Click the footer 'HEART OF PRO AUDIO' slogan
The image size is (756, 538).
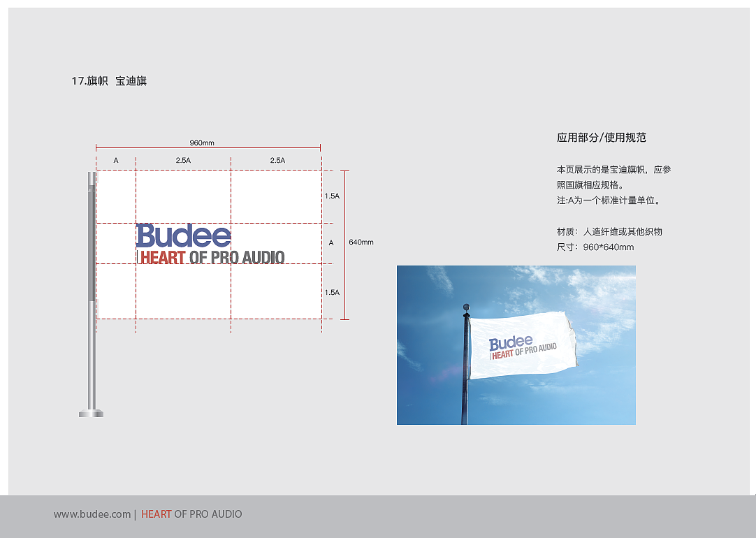191,514
